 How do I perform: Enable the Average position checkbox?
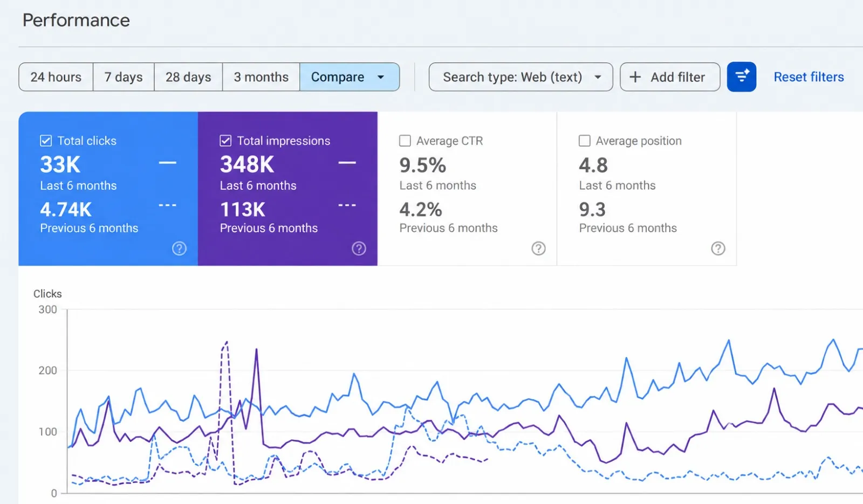pyautogui.click(x=584, y=141)
